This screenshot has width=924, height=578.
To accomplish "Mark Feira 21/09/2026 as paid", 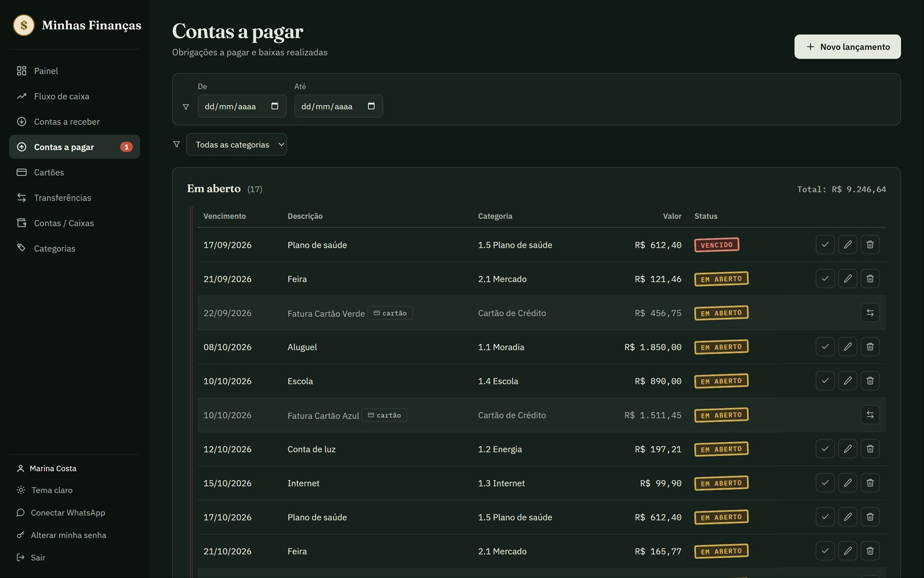I will pos(825,279).
